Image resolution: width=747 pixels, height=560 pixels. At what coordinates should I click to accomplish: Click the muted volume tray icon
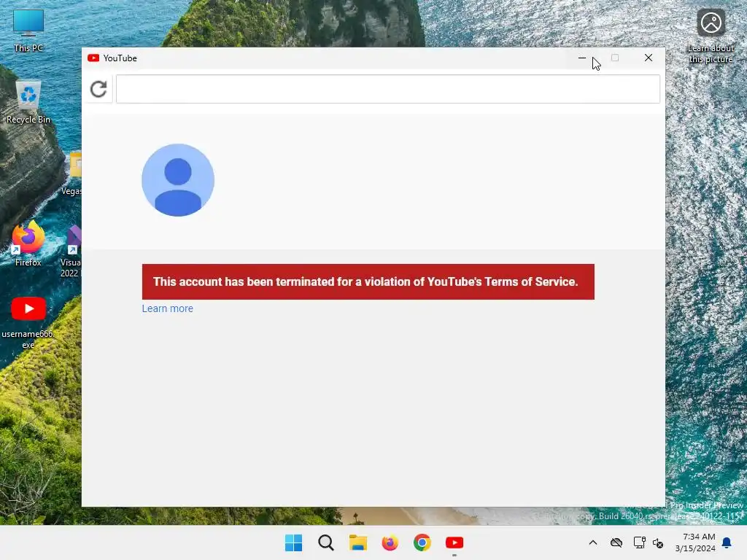pyautogui.click(x=659, y=542)
